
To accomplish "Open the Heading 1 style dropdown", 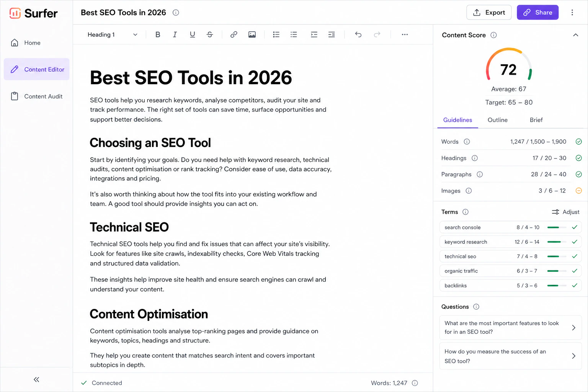I will point(112,34).
